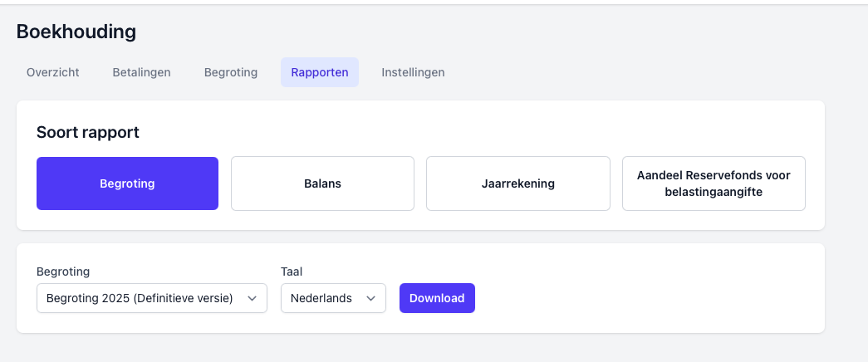Open the Overzicht tab
Viewport: 868px width, 362px height.
click(x=53, y=72)
